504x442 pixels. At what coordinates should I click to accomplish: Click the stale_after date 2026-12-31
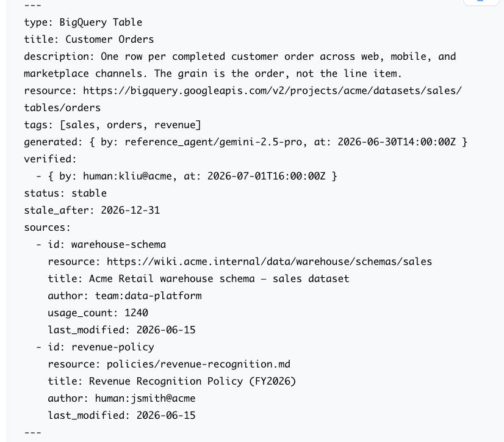click(130, 211)
